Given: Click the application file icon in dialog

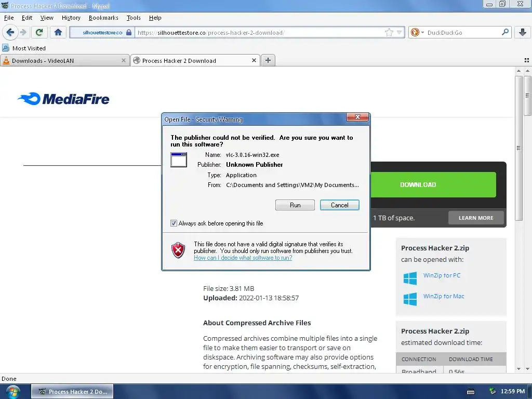Looking at the screenshot, I should 179,159.
